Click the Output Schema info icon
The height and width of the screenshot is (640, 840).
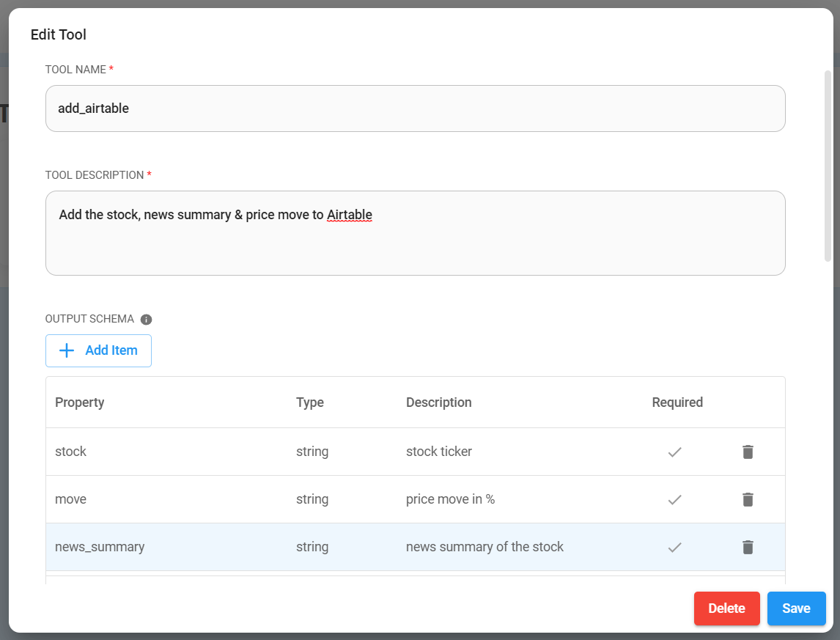click(x=146, y=320)
